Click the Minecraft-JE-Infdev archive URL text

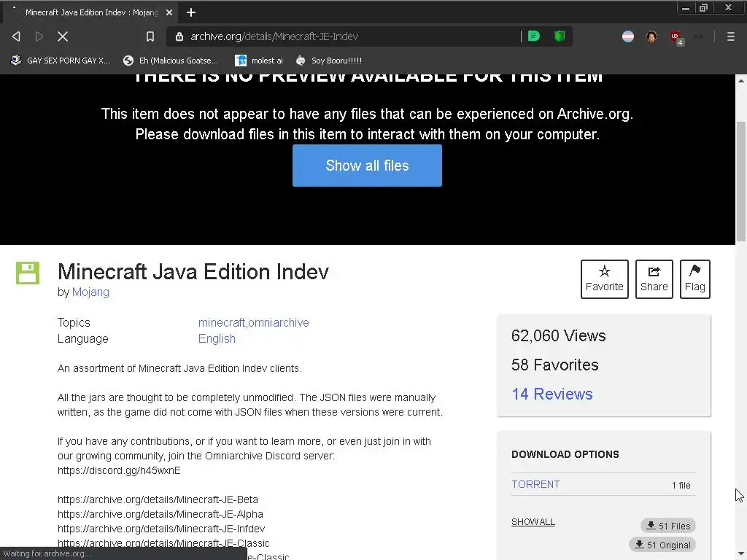pos(161,529)
